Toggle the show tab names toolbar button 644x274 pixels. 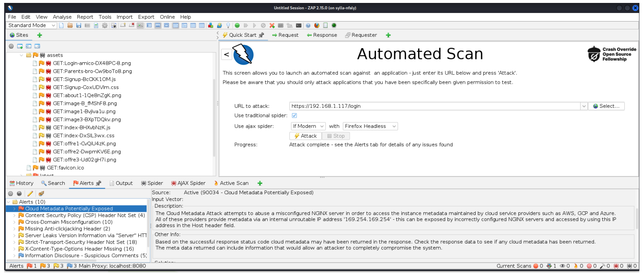[140, 25]
